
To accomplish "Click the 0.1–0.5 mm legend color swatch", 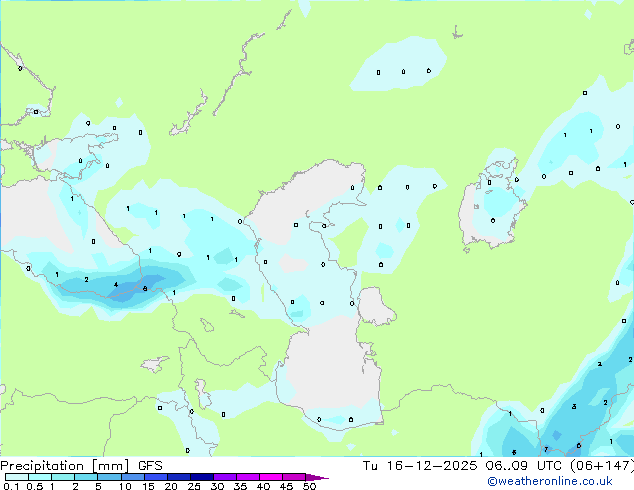I will (x=17, y=477).
